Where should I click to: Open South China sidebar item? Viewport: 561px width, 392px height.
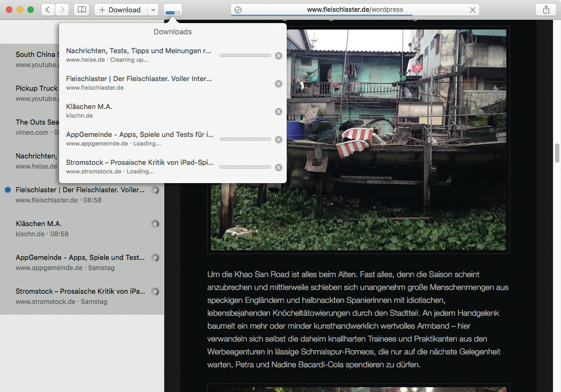pos(30,60)
